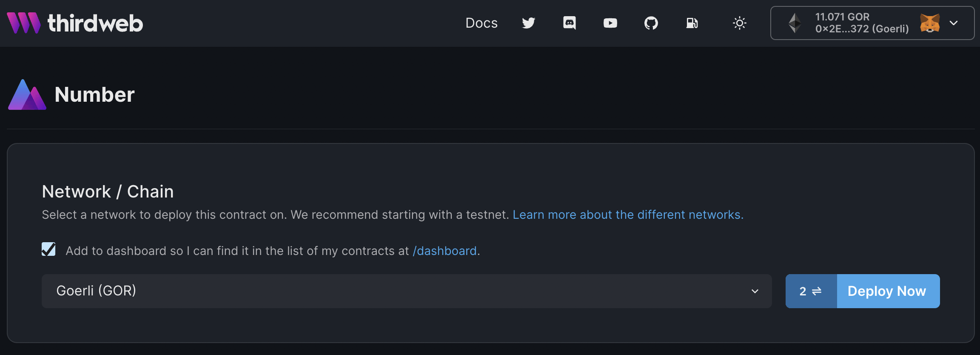Click the 2 transactions indicator
This screenshot has width=980, height=355.
(x=811, y=291)
